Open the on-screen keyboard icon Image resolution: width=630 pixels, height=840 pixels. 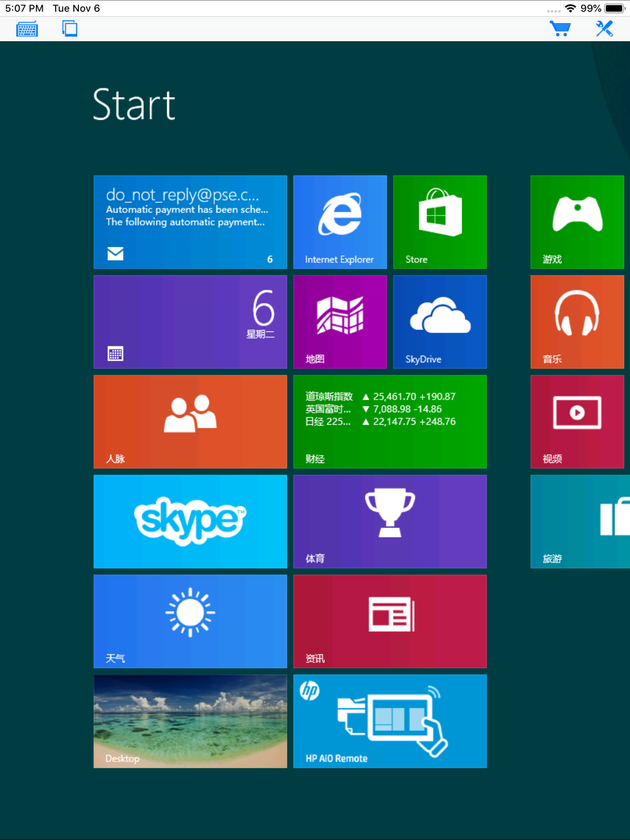coord(27,29)
